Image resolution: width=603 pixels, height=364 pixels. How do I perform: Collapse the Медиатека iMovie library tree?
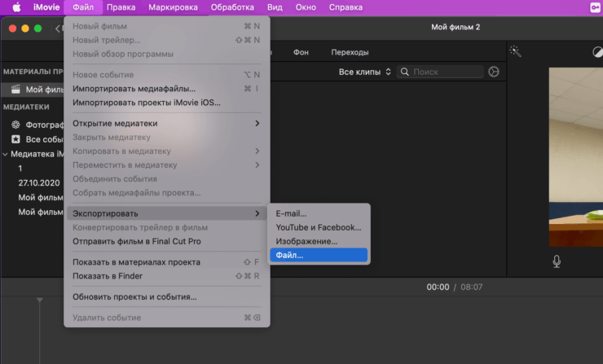click(5, 154)
